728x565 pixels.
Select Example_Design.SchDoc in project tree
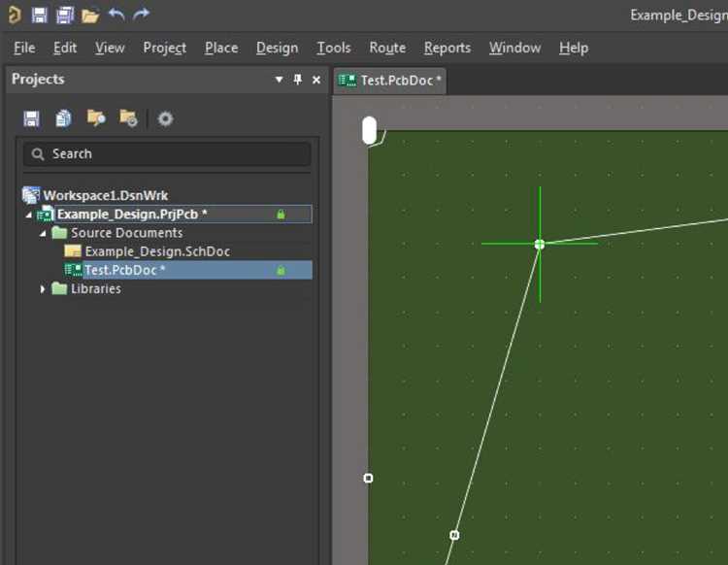(x=157, y=251)
